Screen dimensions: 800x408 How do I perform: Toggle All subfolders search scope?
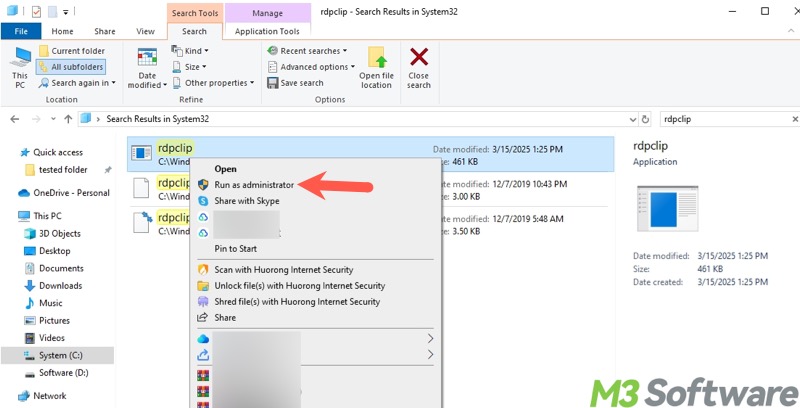(x=71, y=67)
